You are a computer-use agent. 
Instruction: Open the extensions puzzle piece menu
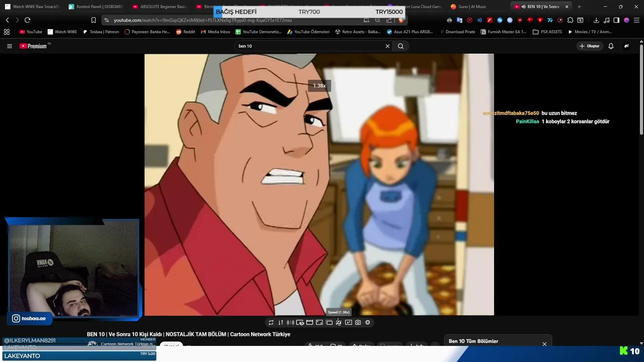point(570,20)
